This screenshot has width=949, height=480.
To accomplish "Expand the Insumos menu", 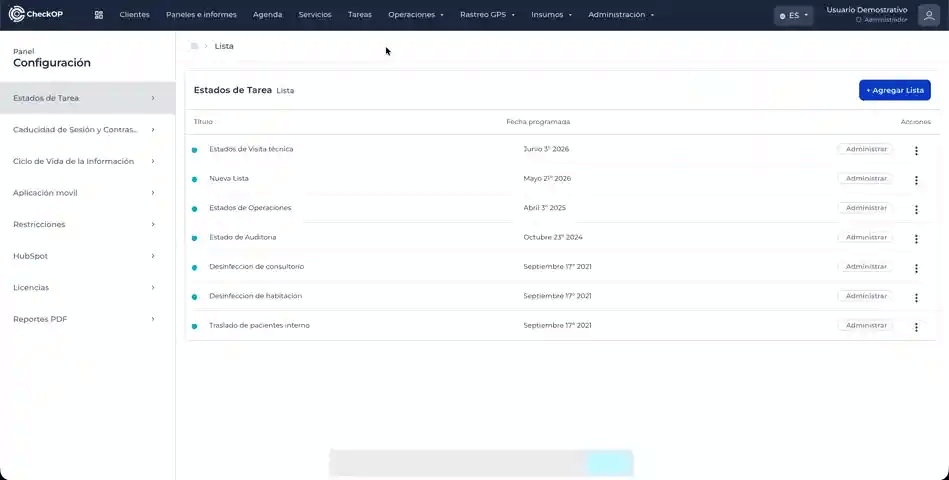I will 551,15.
